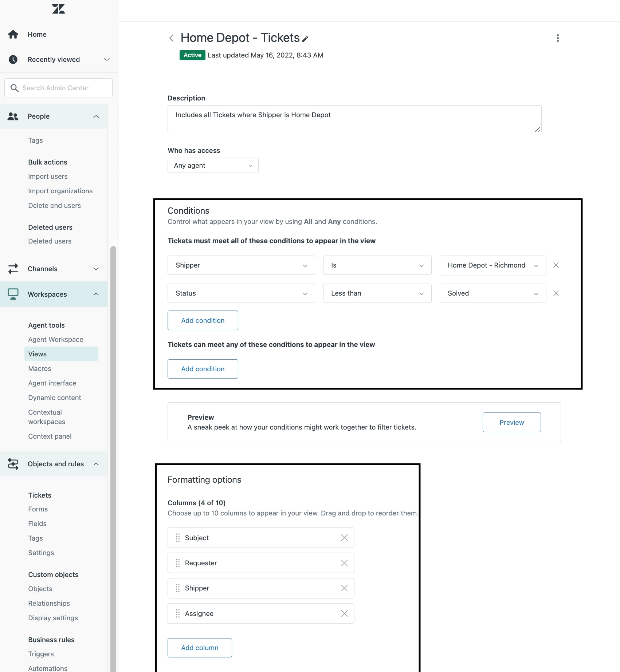Grab the Assignee column drag handle
The height and width of the screenshot is (672, 620).
pos(178,613)
